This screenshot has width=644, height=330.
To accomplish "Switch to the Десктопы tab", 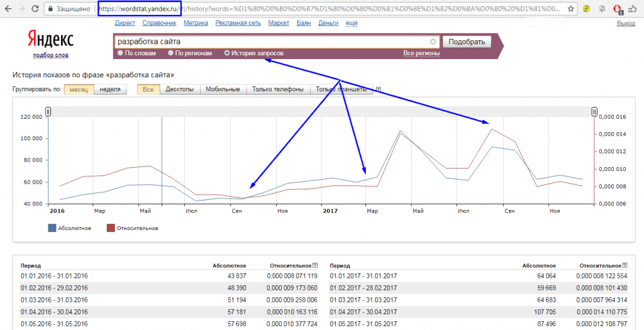I will pyautogui.click(x=179, y=89).
